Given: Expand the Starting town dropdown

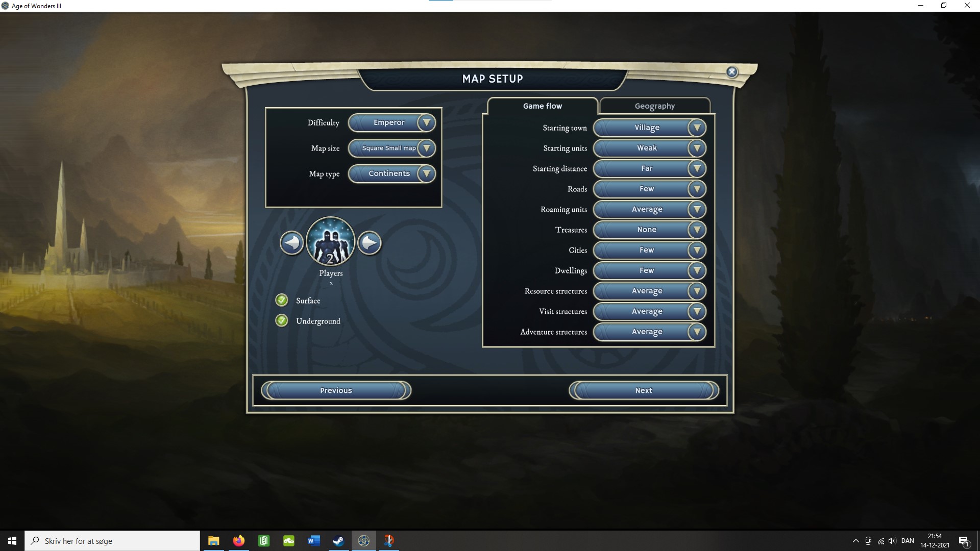Looking at the screenshot, I should 650,128.
